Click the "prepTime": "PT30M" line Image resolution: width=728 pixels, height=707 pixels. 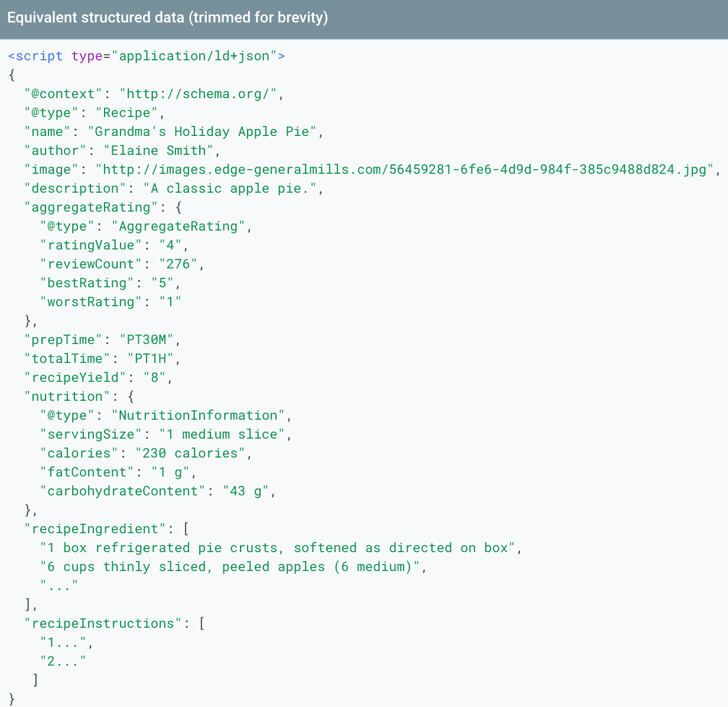103,340
